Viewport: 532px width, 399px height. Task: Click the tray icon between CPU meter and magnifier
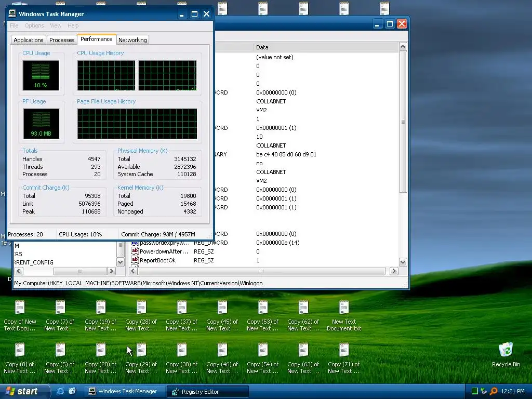pos(484,391)
